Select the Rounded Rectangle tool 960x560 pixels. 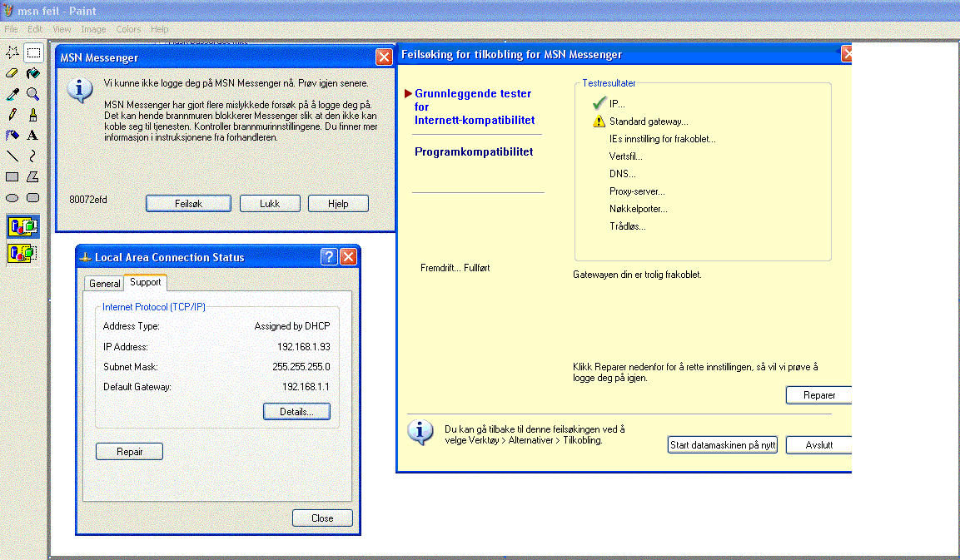[33, 198]
